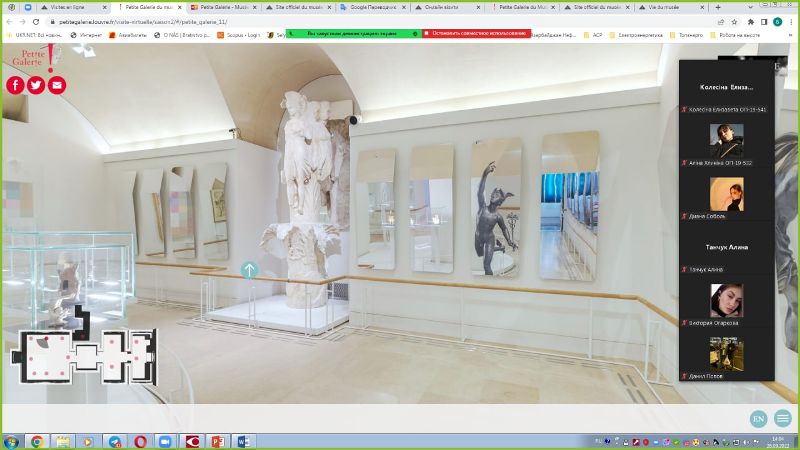Viewport: 800px width, 450px height.
Task: Go back to previous page
Action: tap(9, 22)
